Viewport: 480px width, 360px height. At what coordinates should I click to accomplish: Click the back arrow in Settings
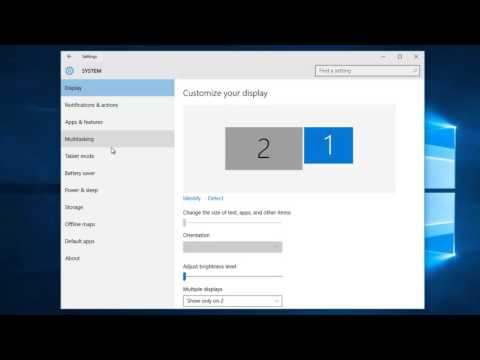pyautogui.click(x=69, y=56)
